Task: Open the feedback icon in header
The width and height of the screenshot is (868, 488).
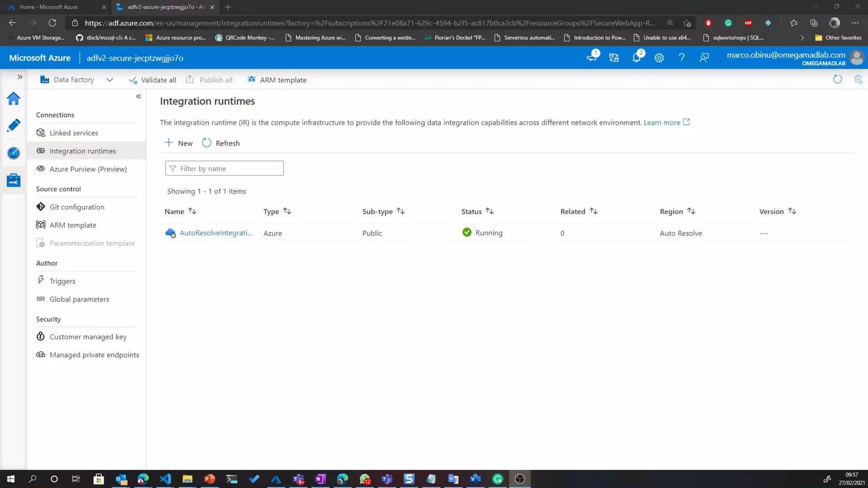Action: point(704,58)
